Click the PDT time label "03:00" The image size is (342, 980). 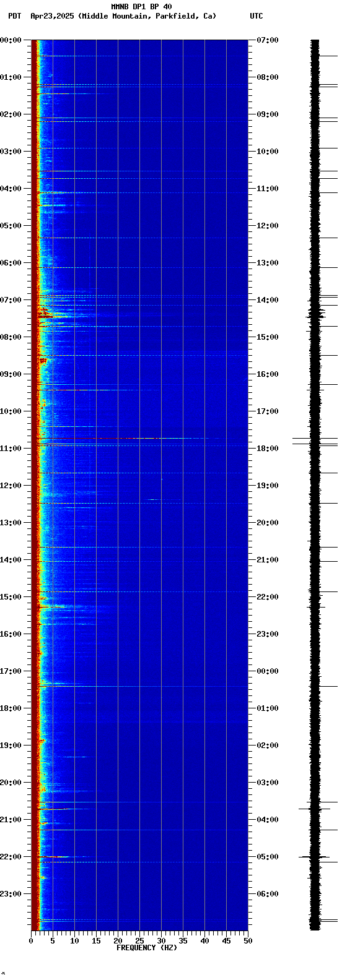coord(11,152)
